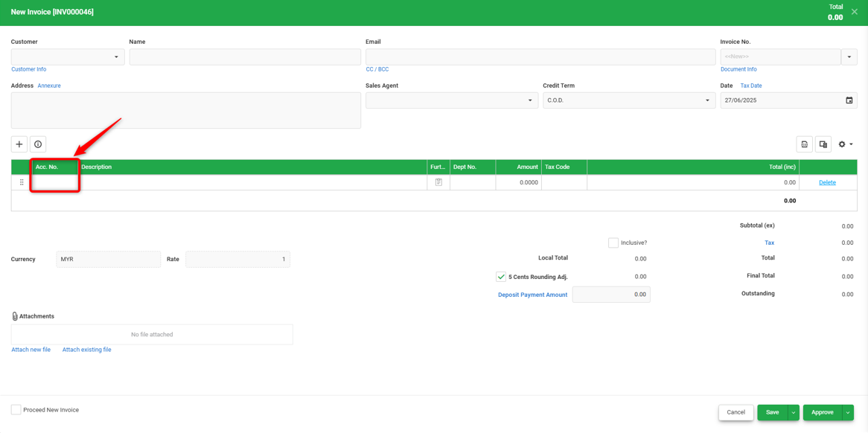Image resolution: width=868 pixels, height=433 pixels.
Task: Click the Address text area
Action: 186,111
